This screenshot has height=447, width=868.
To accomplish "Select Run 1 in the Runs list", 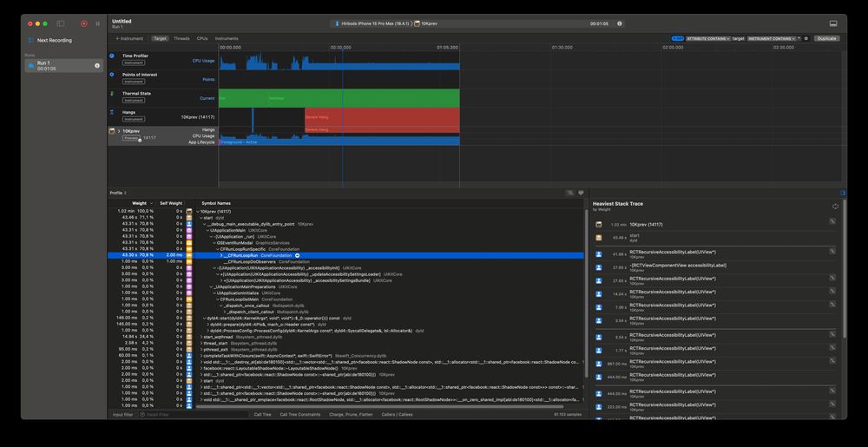I will [63, 66].
